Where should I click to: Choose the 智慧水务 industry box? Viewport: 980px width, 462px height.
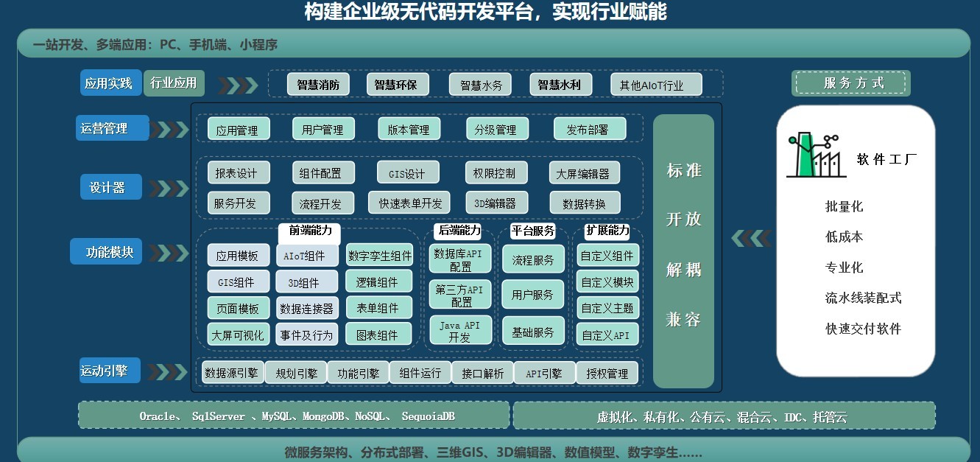point(480,85)
